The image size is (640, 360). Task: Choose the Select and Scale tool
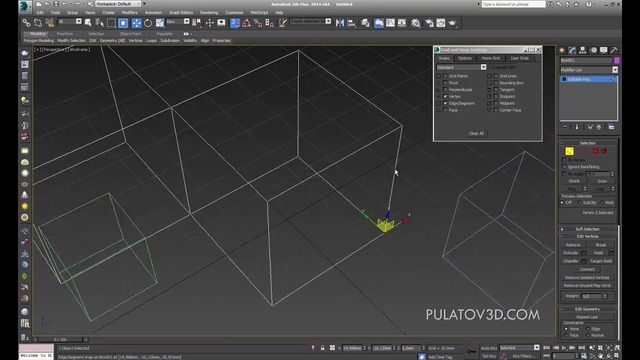[x=160, y=23]
